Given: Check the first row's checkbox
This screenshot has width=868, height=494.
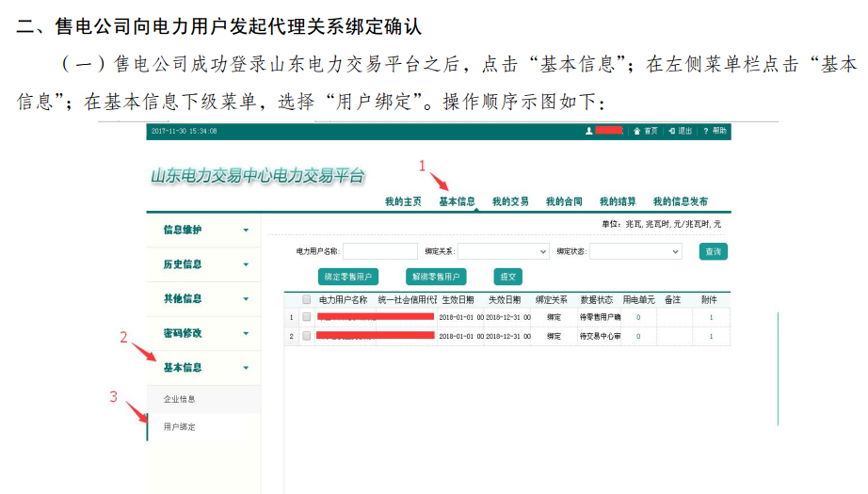Looking at the screenshot, I should [x=307, y=317].
